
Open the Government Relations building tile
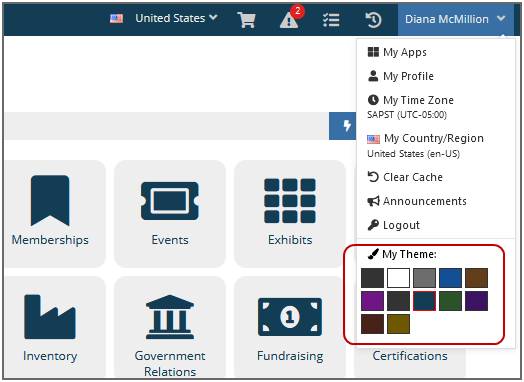click(x=170, y=328)
